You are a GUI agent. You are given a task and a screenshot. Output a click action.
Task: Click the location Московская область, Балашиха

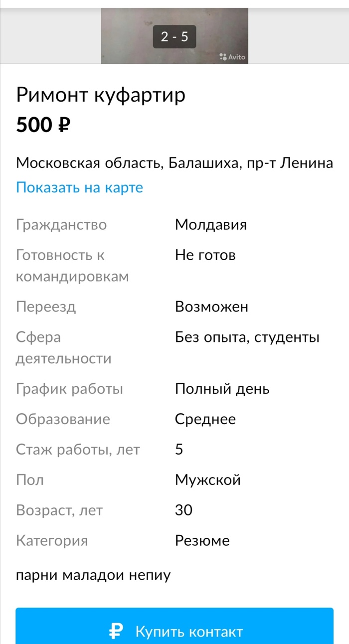click(175, 162)
